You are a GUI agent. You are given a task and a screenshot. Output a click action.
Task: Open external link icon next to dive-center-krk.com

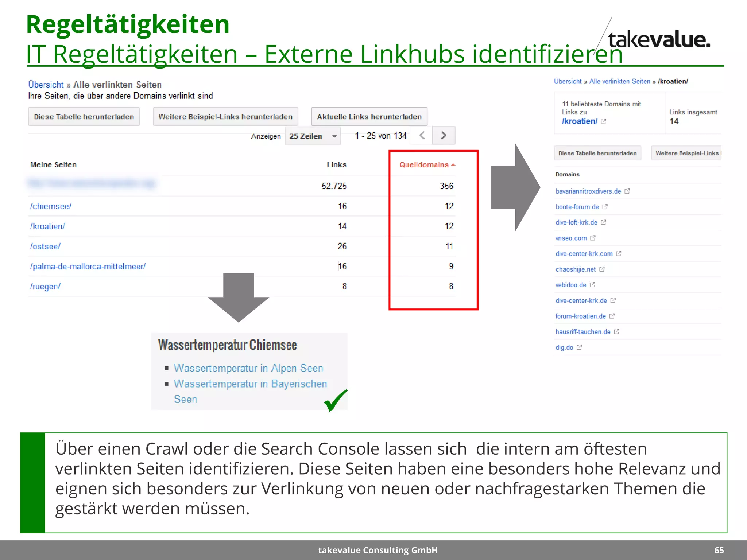[619, 254]
